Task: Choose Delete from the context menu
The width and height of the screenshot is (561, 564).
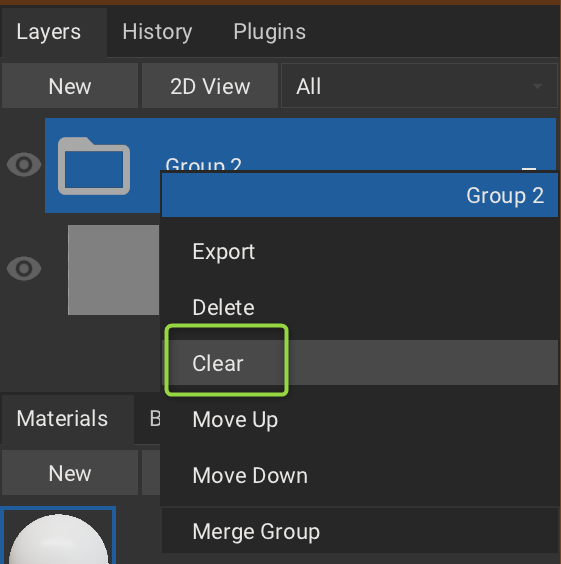Action: click(360, 307)
